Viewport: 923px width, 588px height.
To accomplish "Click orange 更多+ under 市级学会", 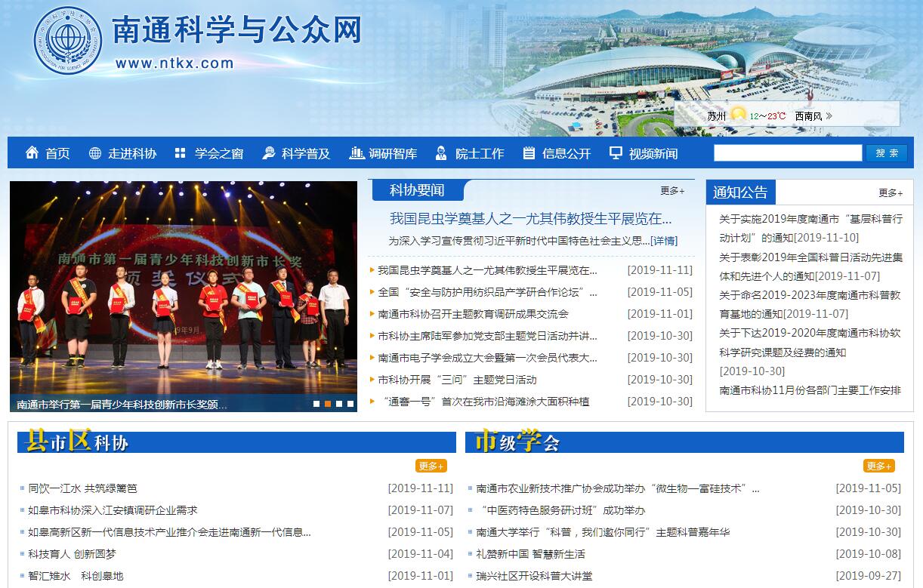I will (879, 466).
